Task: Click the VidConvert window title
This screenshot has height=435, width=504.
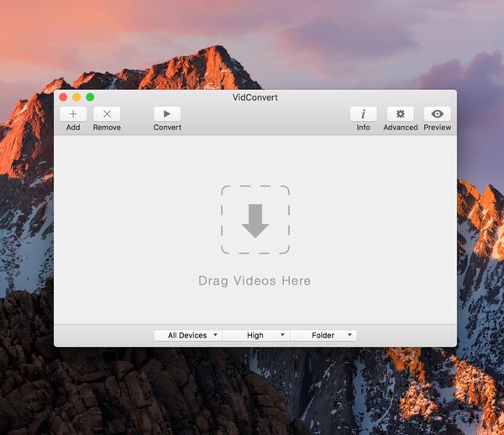Action: pyautogui.click(x=255, y=97)
